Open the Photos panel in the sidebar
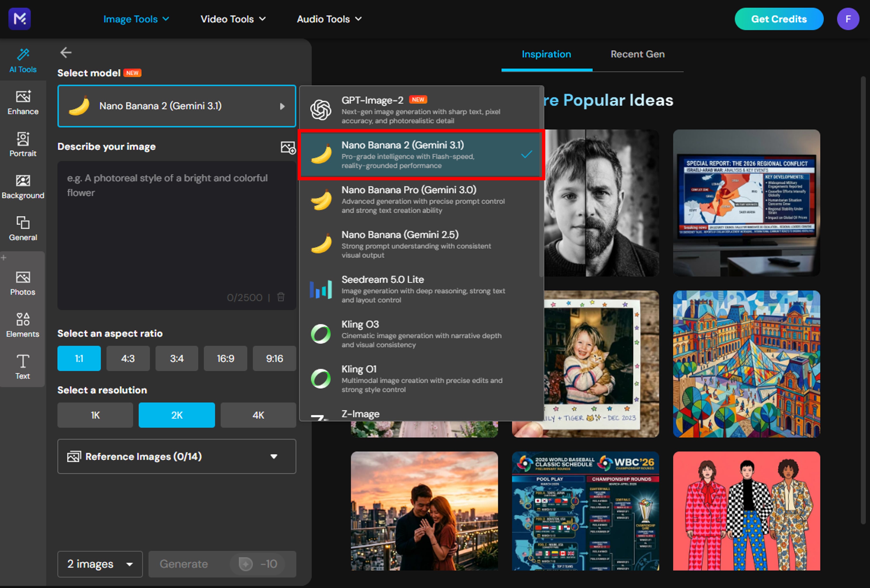 pos(23,283)
